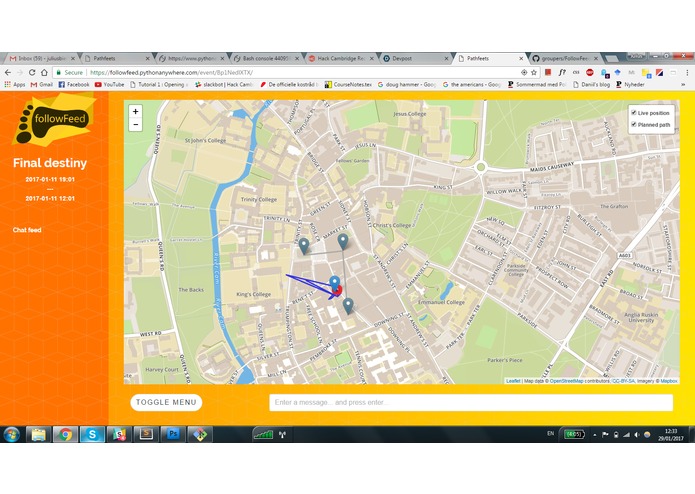The image size is (695, 494).
Task: Open Slack from the taskbar
Action: [119, 435]
